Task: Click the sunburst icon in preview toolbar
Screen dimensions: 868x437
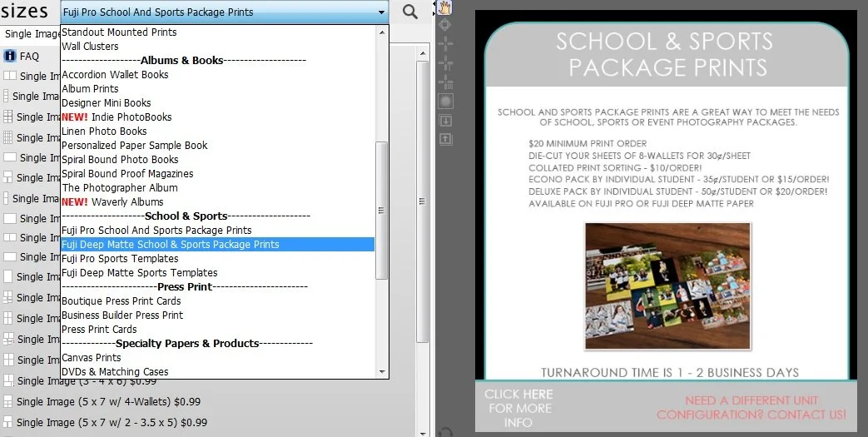Action: point(445,101)
